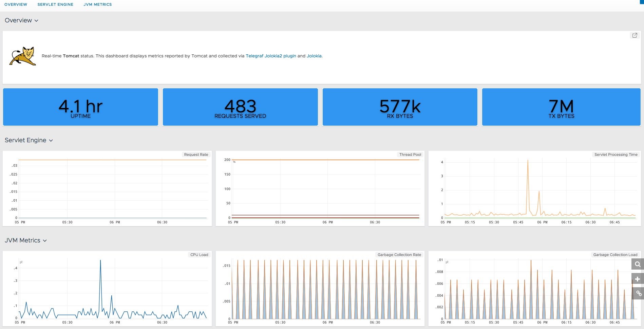Viewport: 644px width, 329px height.
Task: Open the Telegraf Jolokia2 plugin link
Action: pyautogui.click(x=271, y=56)
